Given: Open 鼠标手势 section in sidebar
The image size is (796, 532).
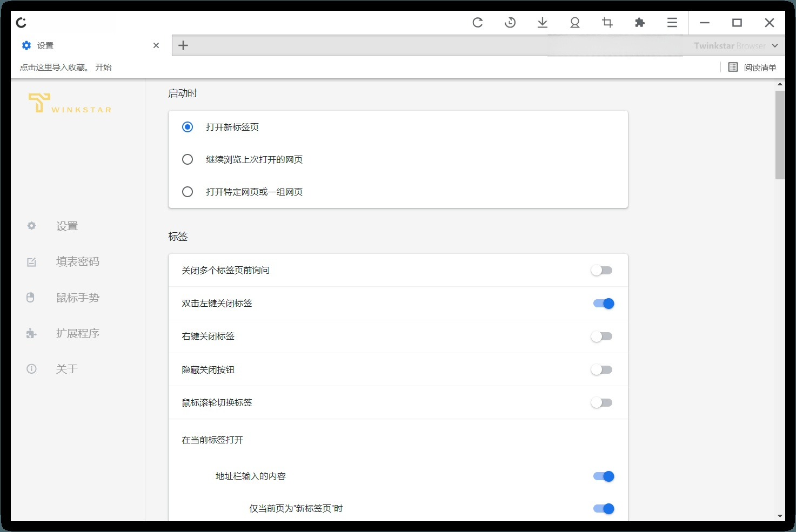Looking at the screenshot, I should click(78, 298).
